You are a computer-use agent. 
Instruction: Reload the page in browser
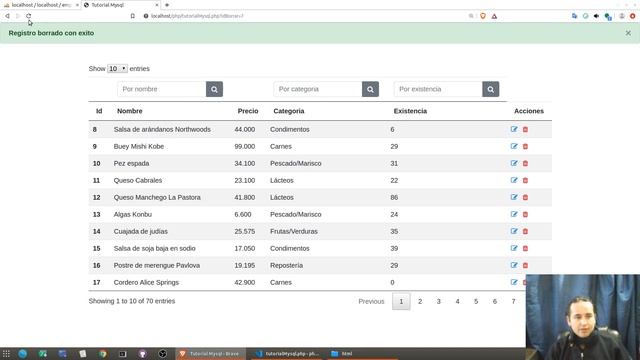click(29, 16)
